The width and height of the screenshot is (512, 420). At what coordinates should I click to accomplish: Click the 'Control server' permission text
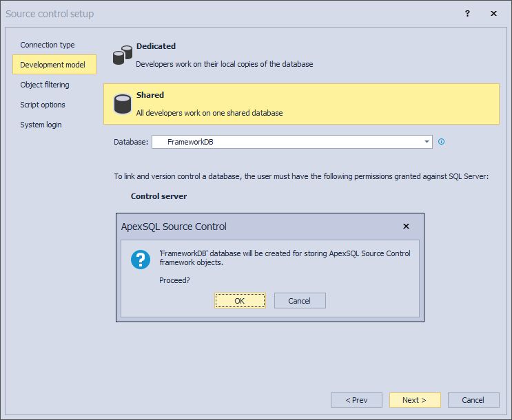click(x=158, y=196)
